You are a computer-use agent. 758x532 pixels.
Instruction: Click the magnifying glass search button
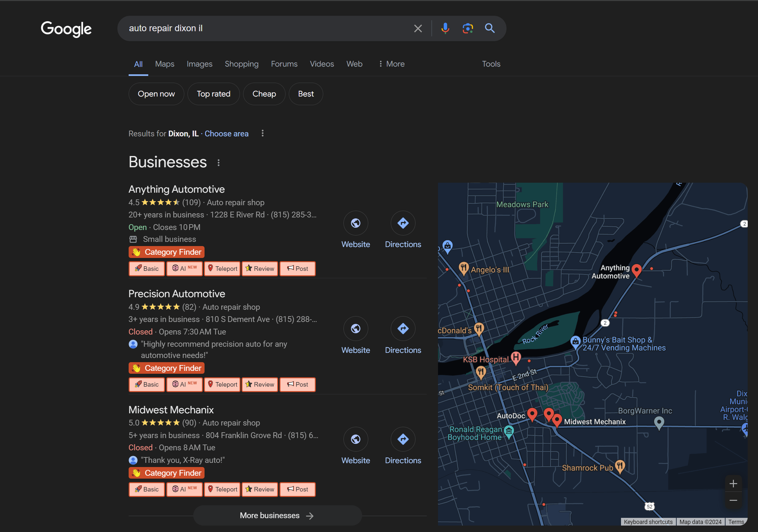(489, 28)
